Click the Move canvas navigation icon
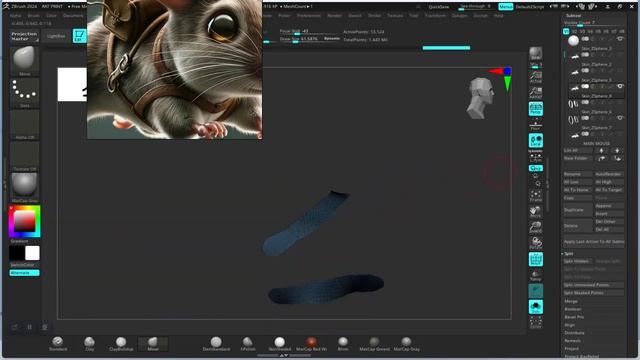 coord(536,211)
